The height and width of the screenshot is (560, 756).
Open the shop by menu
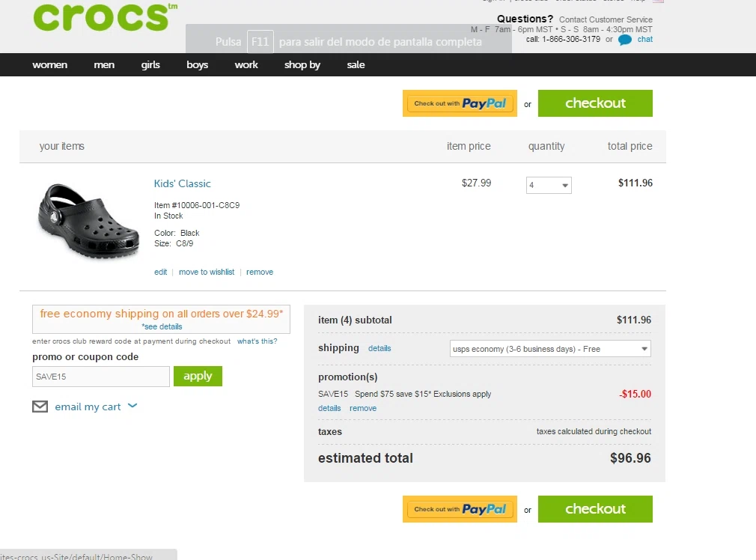click(x=302, y=64)
